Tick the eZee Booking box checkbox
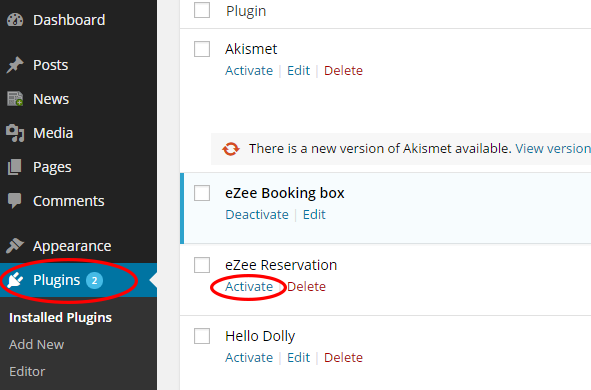Viewport: 591px width, 390px height. point(202,193)
